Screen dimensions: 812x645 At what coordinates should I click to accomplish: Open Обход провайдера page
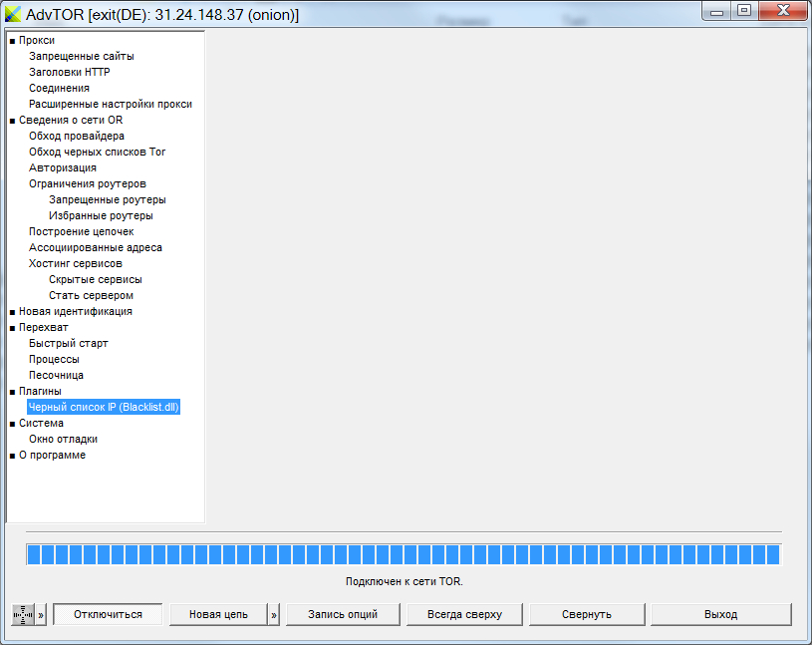tap(77, 136)
